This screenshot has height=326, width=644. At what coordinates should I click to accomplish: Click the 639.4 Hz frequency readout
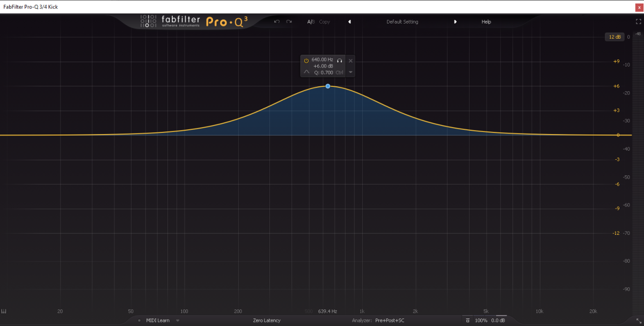coord(327,312)
